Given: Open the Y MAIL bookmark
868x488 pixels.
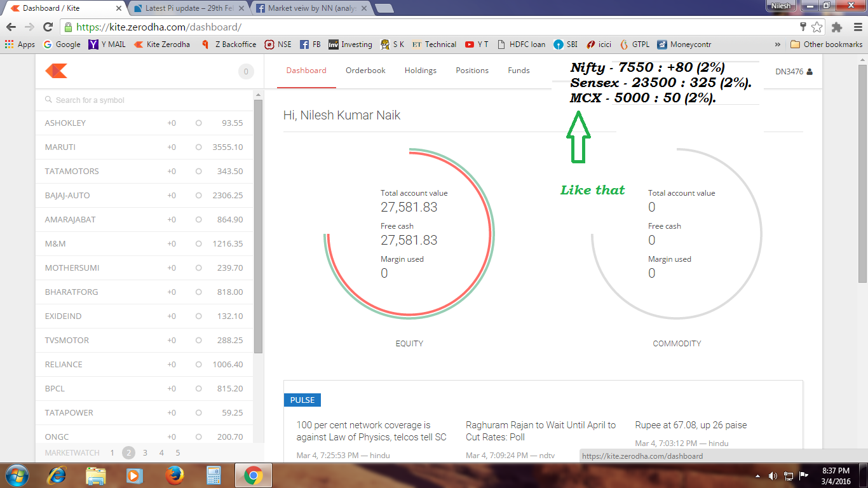Looking at the screenshot, I should [x=107, y=44].
